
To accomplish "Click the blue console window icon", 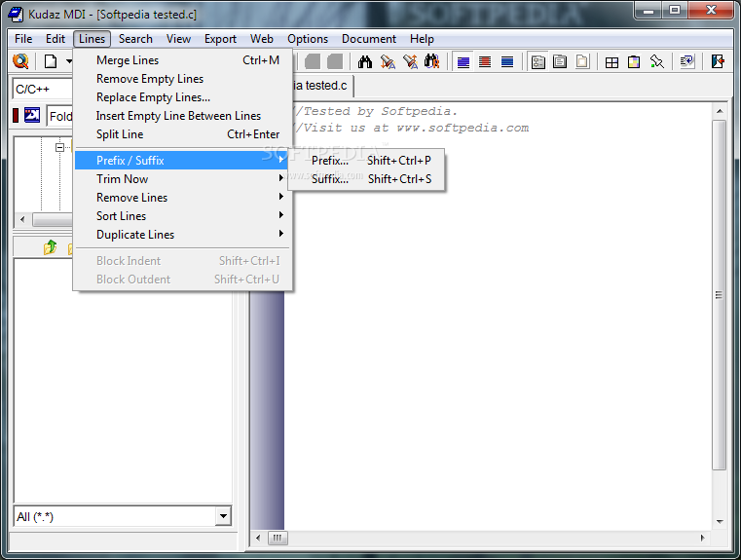I will (x=32, y=115).
